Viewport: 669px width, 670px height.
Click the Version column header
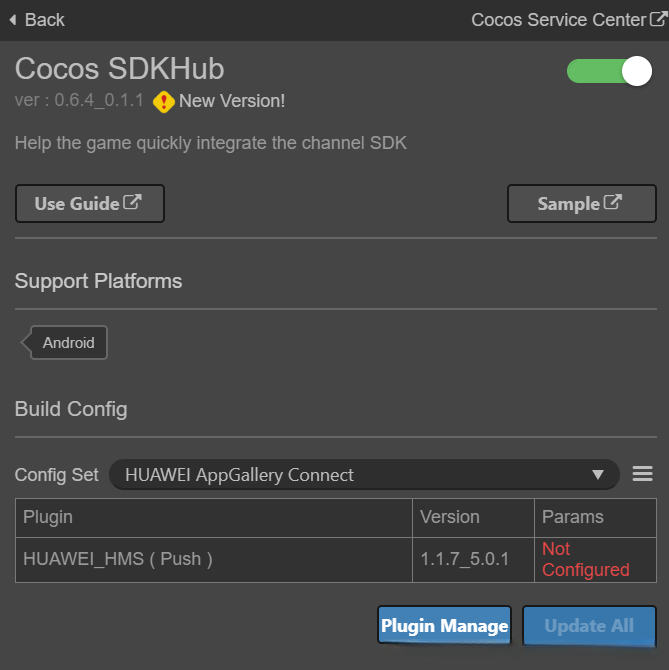point(473,517)
